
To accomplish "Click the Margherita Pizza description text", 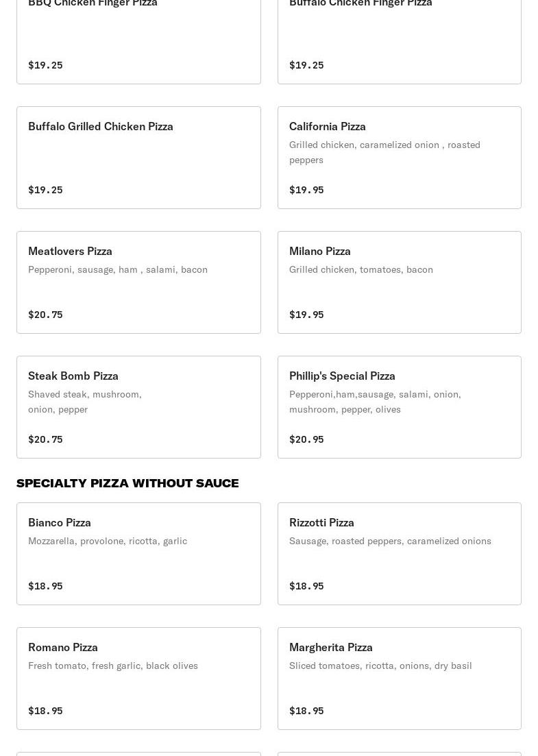I will tap(380, 666).
